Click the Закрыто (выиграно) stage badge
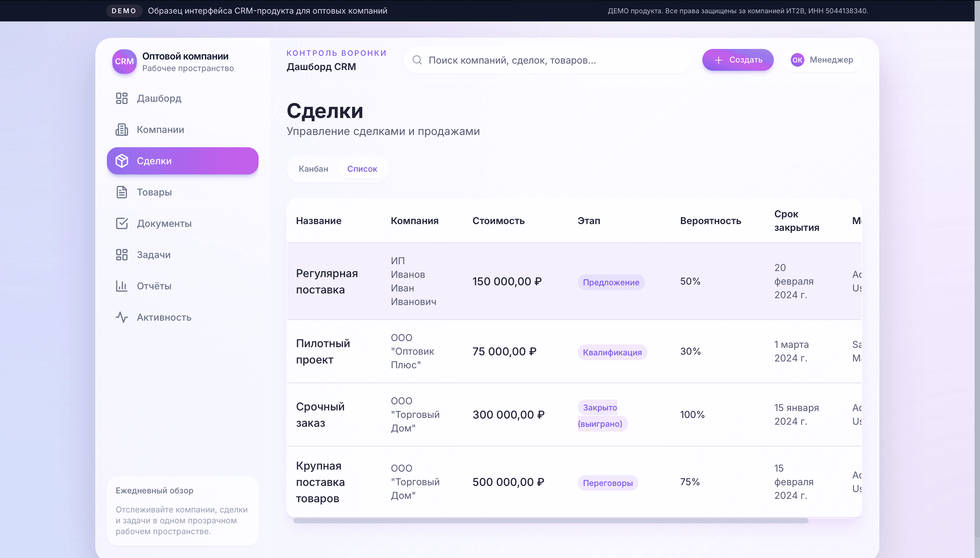 [x=600, y=416]
